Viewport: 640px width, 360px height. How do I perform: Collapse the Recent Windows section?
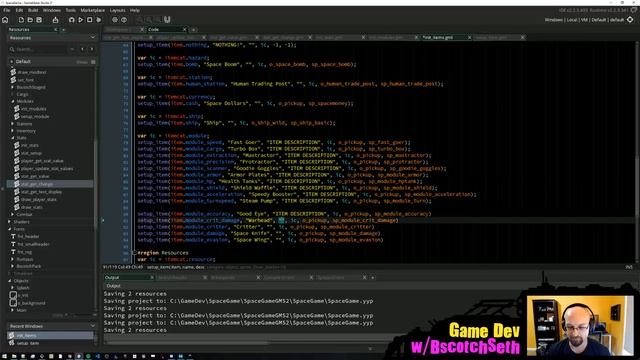click(x=93, y=326)
